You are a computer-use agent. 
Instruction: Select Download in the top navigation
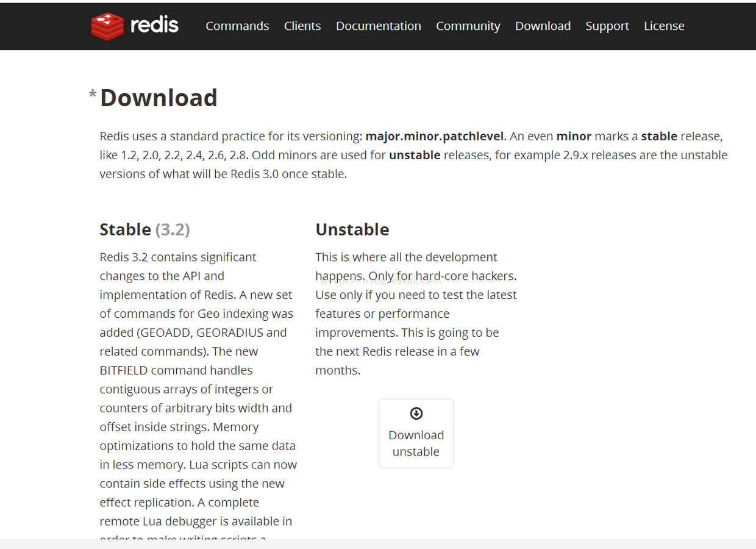[x=543, y=26]
